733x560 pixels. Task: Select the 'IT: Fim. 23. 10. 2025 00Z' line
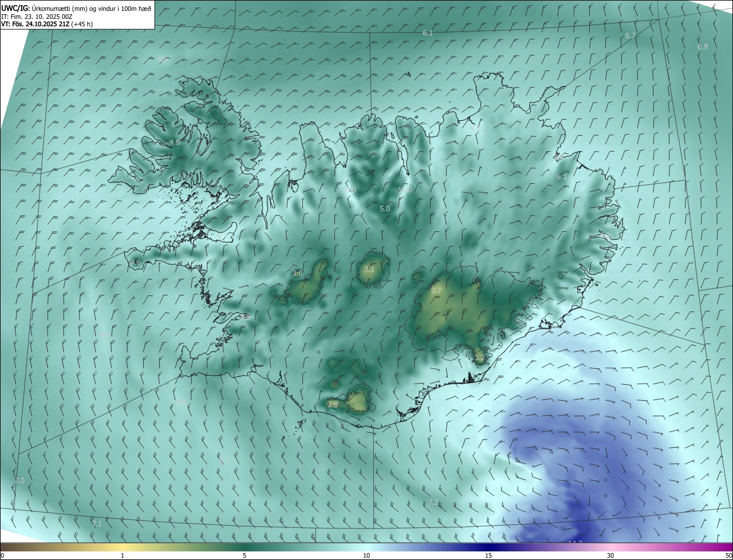click(37, 16)
